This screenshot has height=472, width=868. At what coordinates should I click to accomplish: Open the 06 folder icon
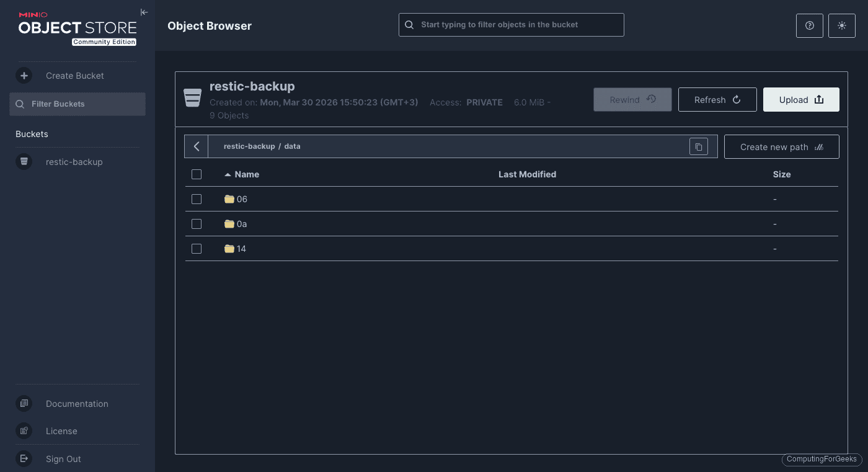(228, 198)
